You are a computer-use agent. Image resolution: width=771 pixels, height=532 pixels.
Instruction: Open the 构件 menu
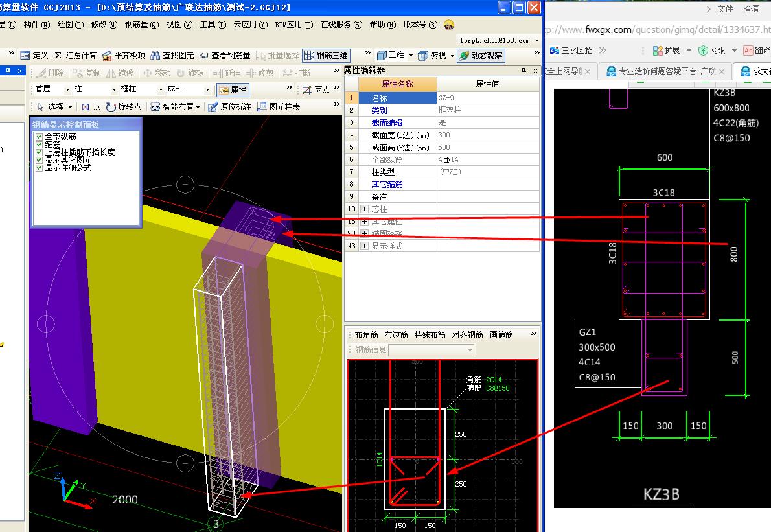36,25
